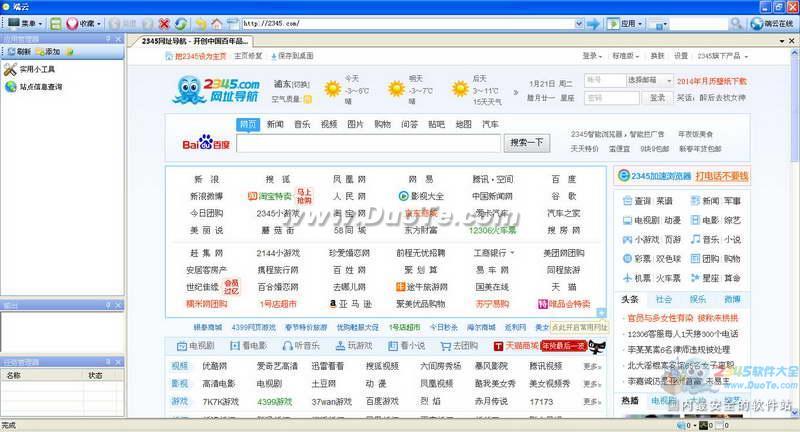Click the toolbar search box
This screenshot has width=800, height=432.
coord(698,23)
